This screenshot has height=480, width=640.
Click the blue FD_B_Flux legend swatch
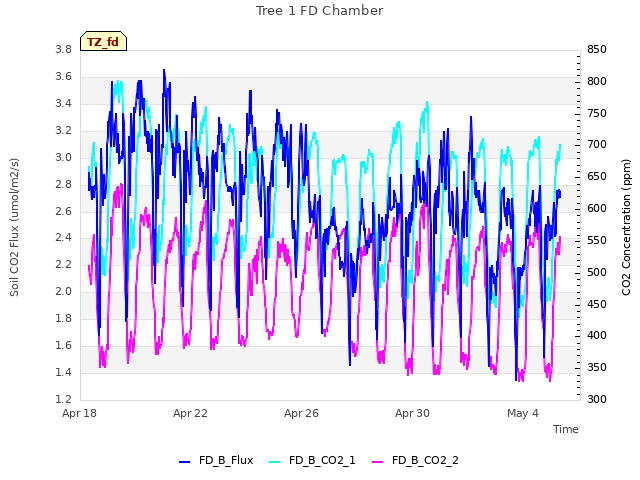click(184, 462)
